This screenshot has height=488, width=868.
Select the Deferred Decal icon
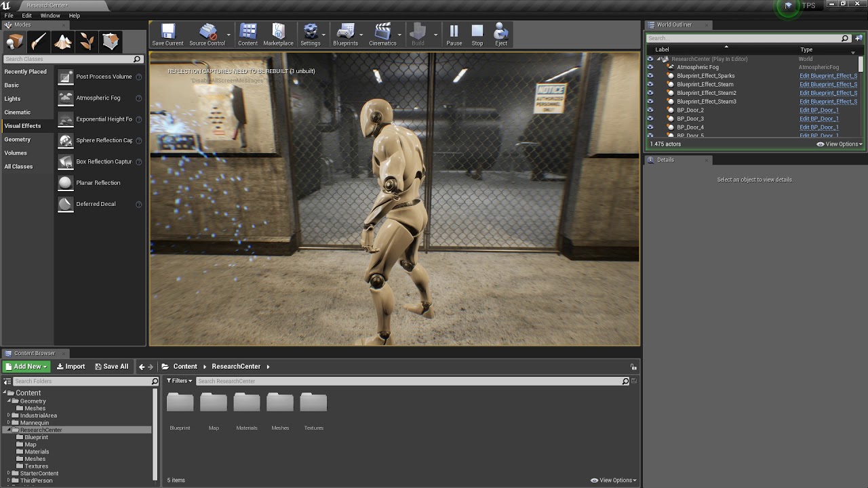65,204
